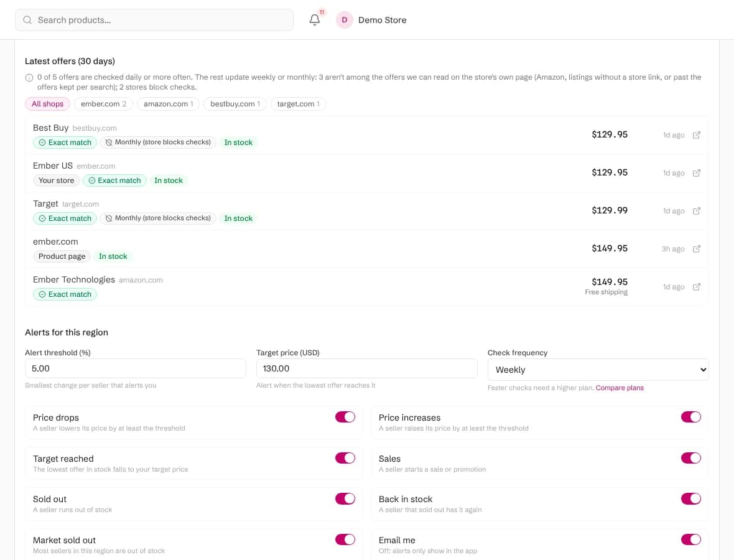734x560 pixels.
Task: Click Ember Technologies Exact match check icon
Action: click(x=42, y=294)
